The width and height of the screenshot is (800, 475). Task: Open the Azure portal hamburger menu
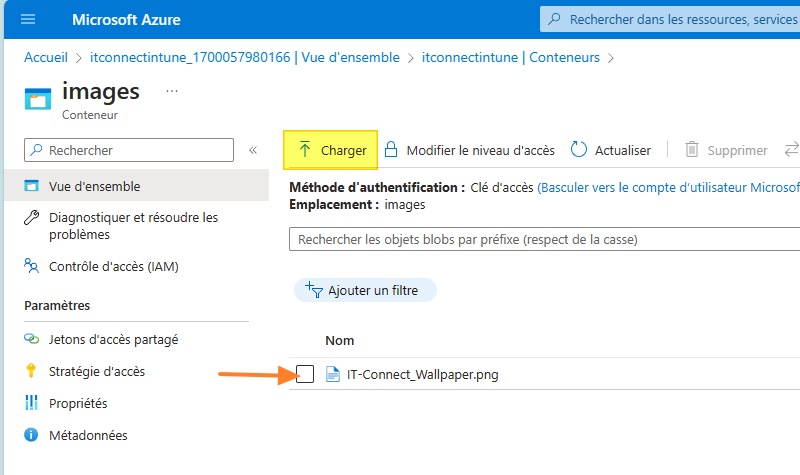click(28, 19)
